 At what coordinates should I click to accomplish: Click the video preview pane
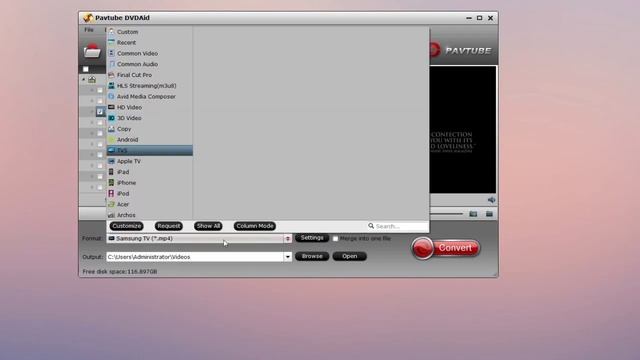(463, 130)
